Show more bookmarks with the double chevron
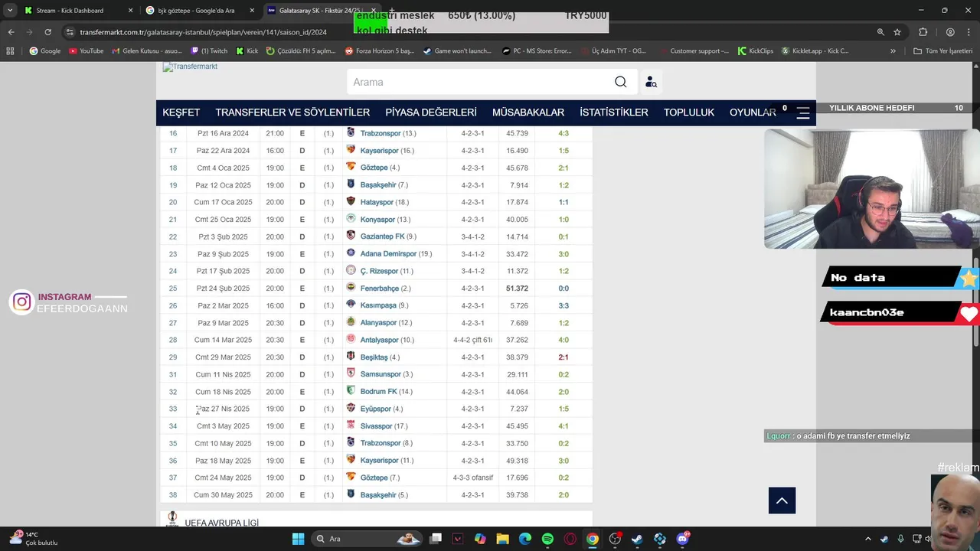Image resolution: width=980 pixels, height=551 pixels. click(893, 51)
